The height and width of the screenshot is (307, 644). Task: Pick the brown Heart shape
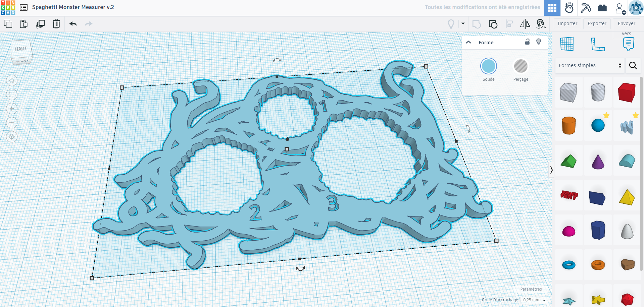click(x=627, y=264)
